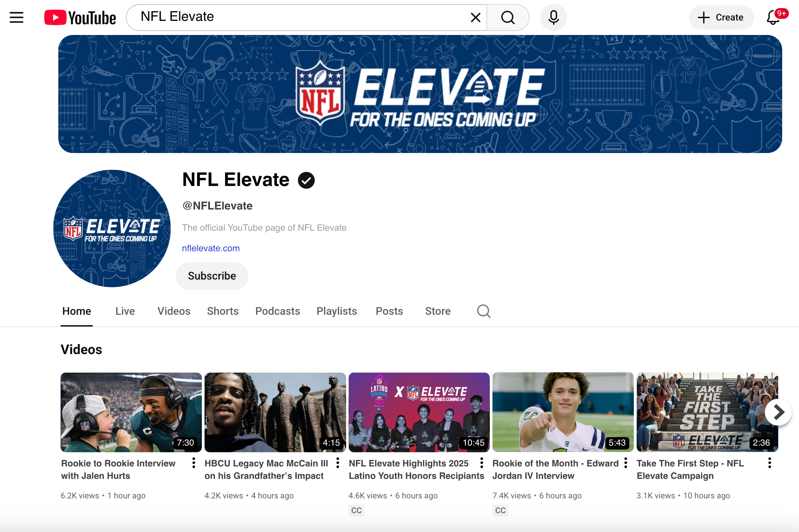Click into the NFL Elevate search field

pos(299,17)
